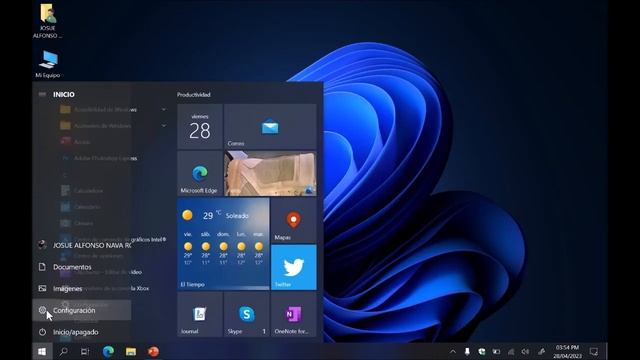The width and height of the screenshot is (640, 360).
Task: Click the Show desktop strip at taskbar end
Action: 606,351
